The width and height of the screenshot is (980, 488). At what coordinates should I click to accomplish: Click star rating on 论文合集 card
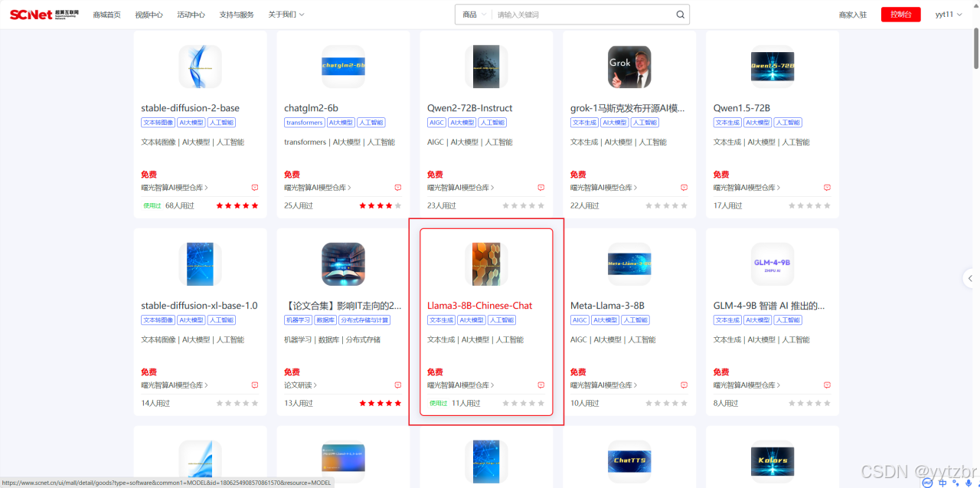pos(381,403)
